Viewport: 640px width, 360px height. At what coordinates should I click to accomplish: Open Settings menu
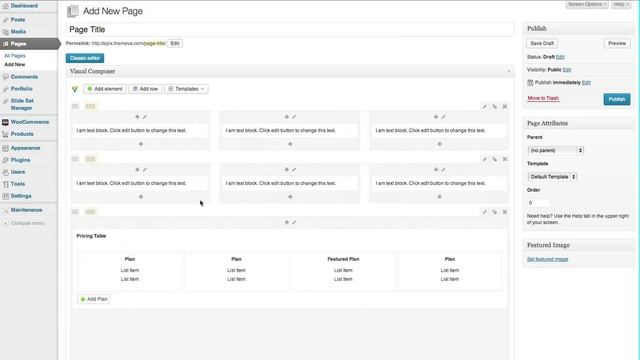point(21,196)
